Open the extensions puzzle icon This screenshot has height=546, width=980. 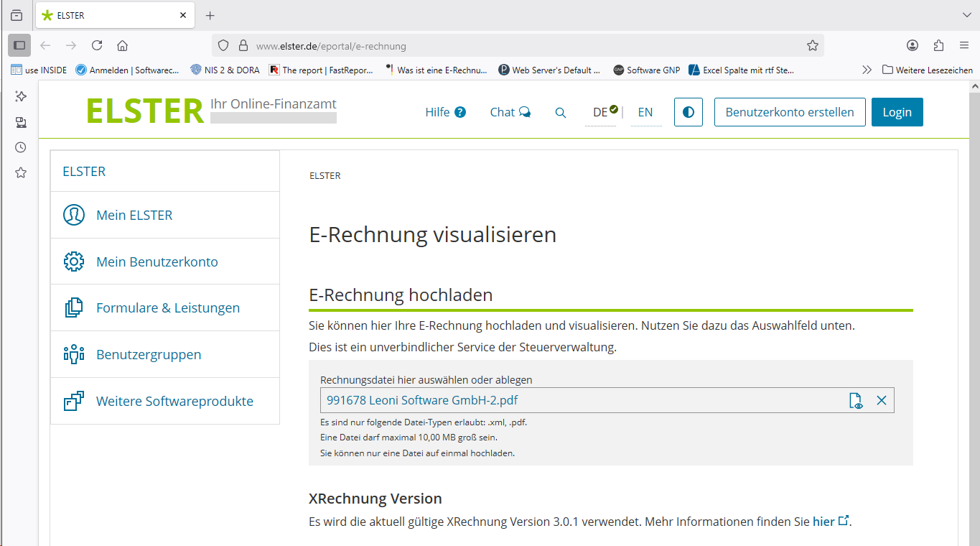938,45
